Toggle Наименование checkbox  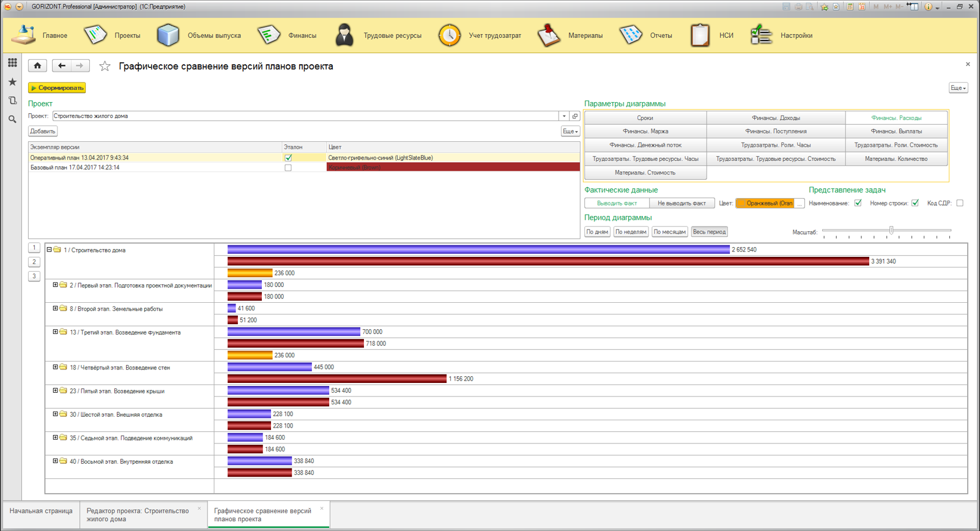point(858,203)
